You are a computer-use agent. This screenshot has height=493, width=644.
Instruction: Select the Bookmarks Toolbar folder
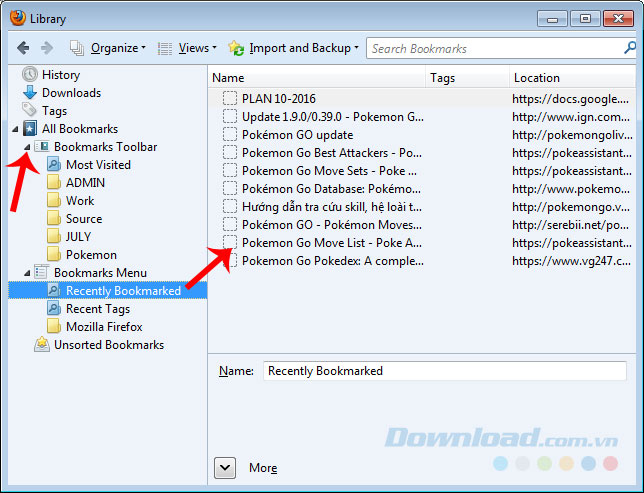(x=105, y=147)
